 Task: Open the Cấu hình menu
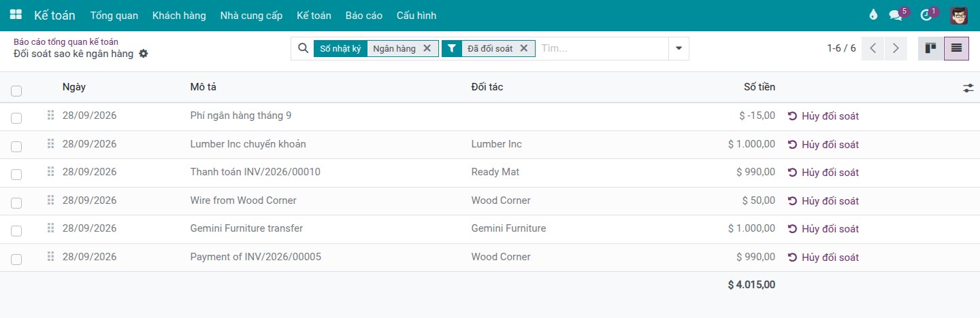(416, 15)
